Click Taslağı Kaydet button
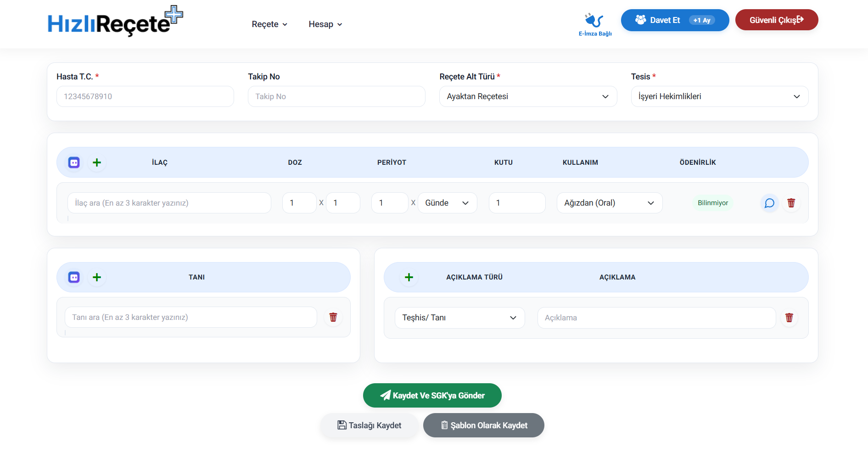Screen dimensions: 868x453 click(370, 425)
